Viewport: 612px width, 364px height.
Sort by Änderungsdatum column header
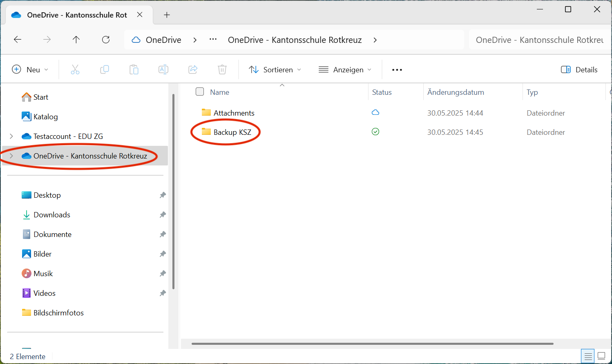point(456,92)
